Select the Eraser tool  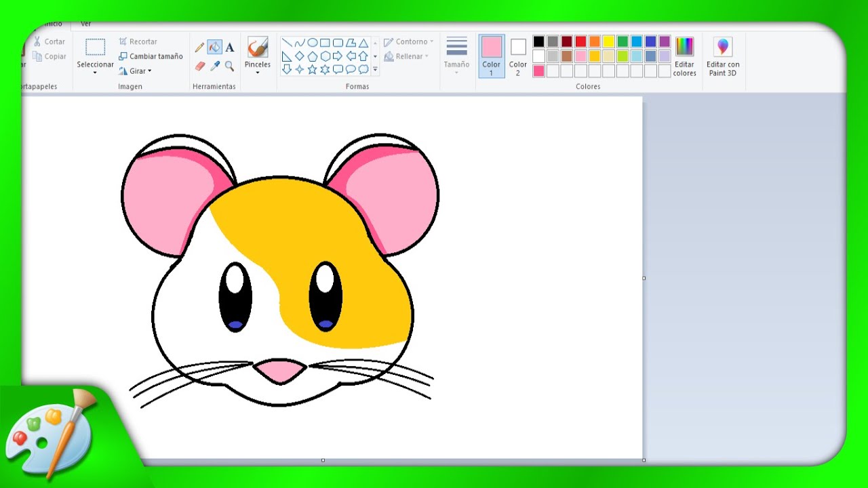200,66
